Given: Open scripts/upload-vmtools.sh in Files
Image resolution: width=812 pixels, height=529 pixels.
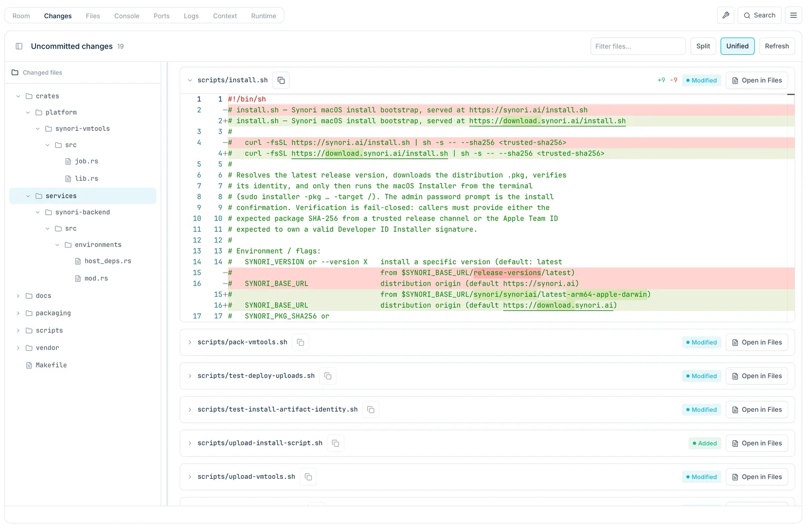Looking at the screenshot, I should [x=757, y=477].
